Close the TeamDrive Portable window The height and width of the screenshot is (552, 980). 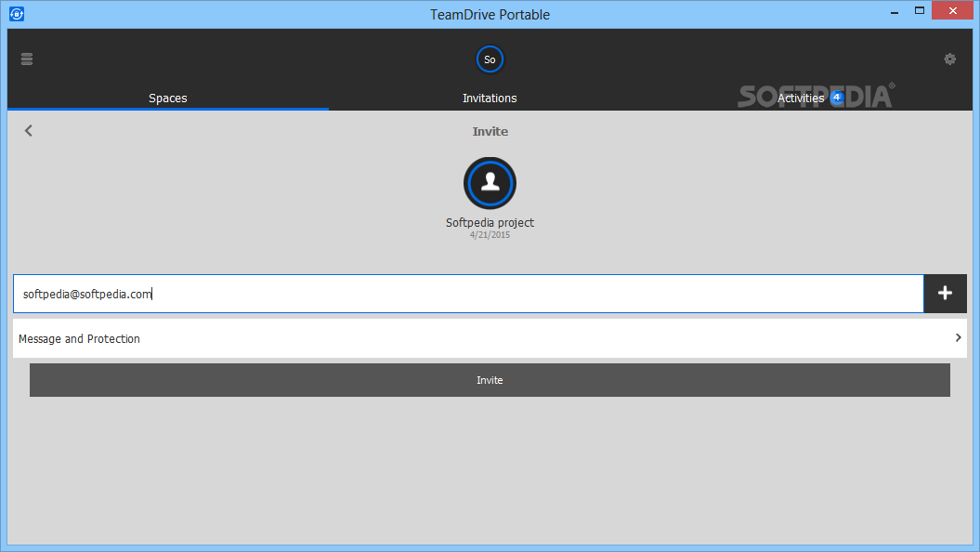tap(952, 10)
